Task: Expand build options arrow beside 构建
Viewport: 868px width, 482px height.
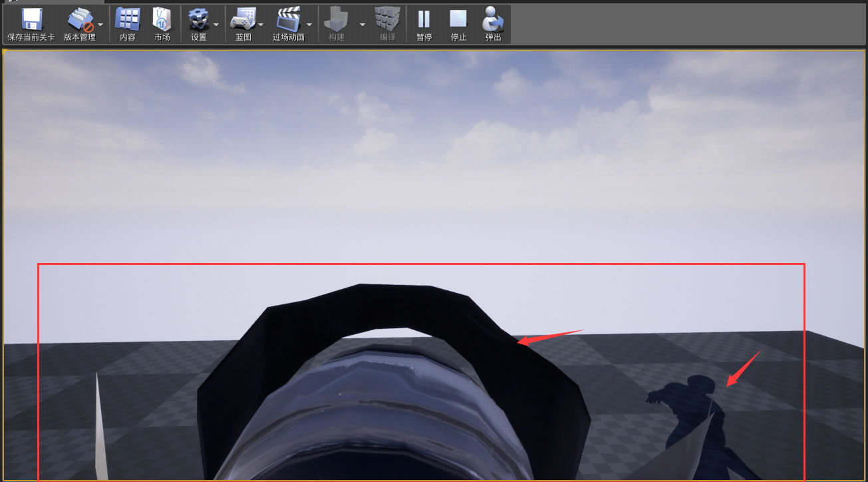Action: pyautogui.click(x=362, y=25)
